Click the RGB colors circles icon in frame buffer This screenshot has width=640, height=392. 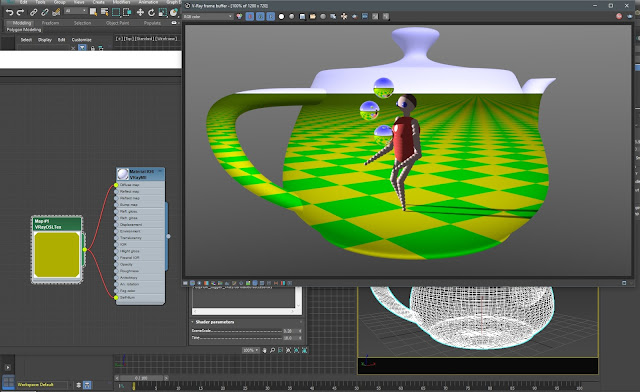240,17
